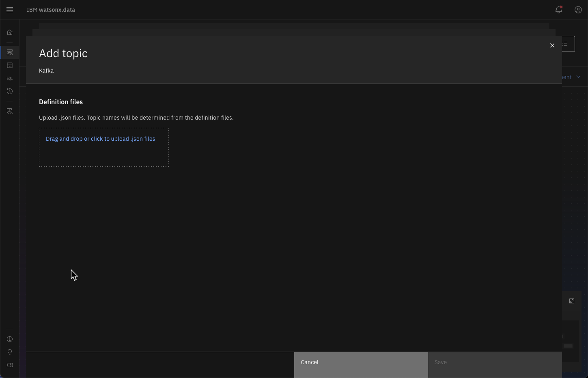588x378 pixels.
Task: Click the 'Definition files' heading
Action: click(x=61, y=102)
